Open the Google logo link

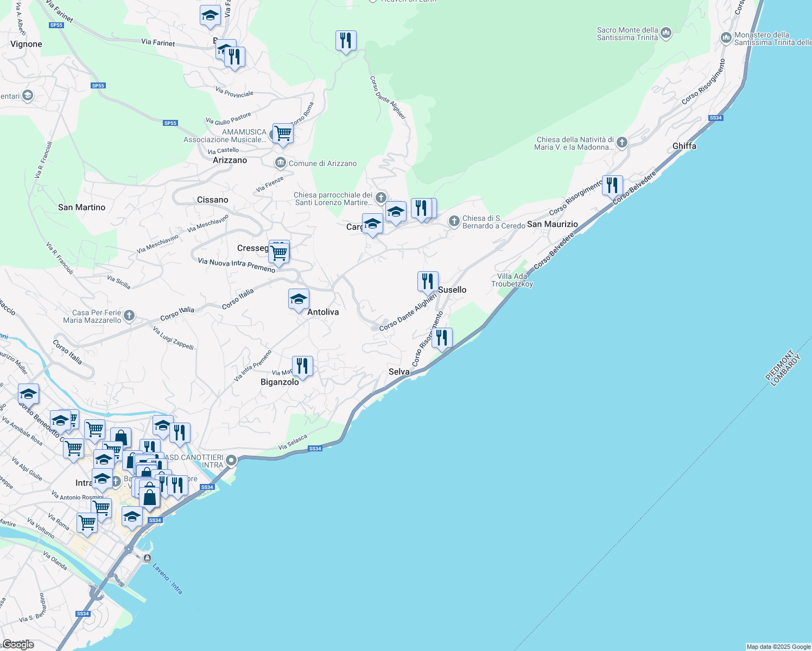tap(17, 644)
